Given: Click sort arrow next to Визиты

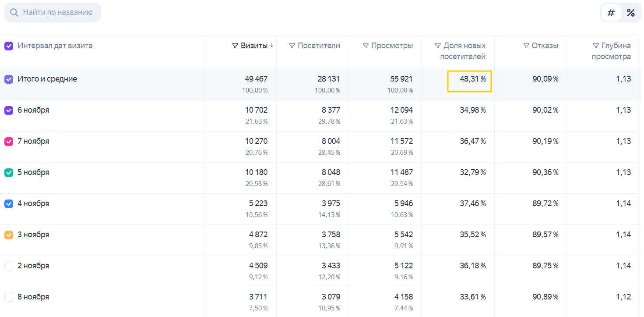Looking at the screenshot, I should (x=272, y=46).
